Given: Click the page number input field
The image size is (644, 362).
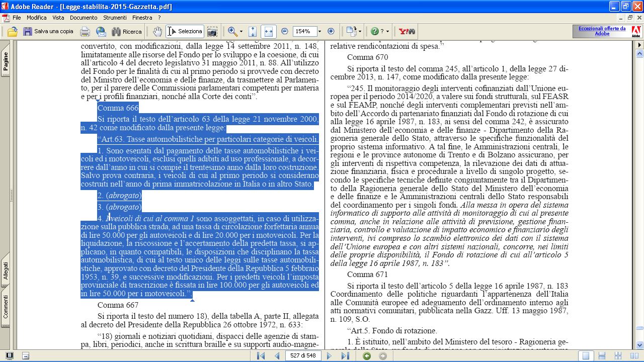Looking at the screenshot, I should tap(303, 356).
